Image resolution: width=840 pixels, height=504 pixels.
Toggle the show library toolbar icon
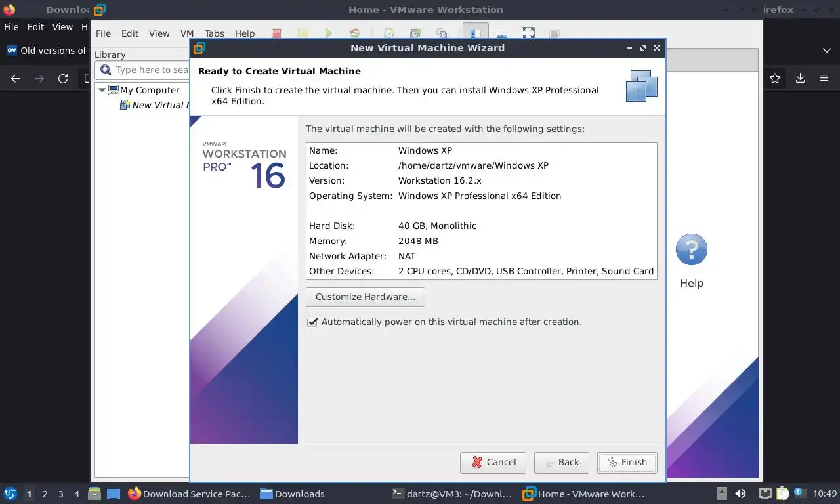click(x=475, y=33)
